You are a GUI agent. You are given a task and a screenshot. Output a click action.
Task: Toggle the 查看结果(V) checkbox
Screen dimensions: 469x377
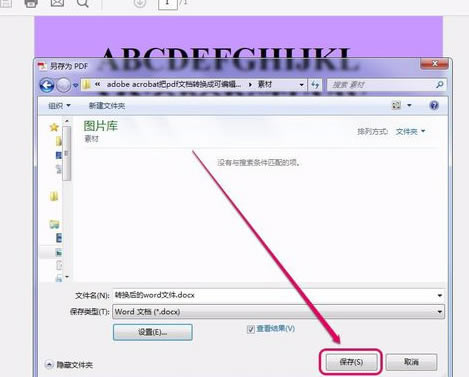tap(251, 329)
